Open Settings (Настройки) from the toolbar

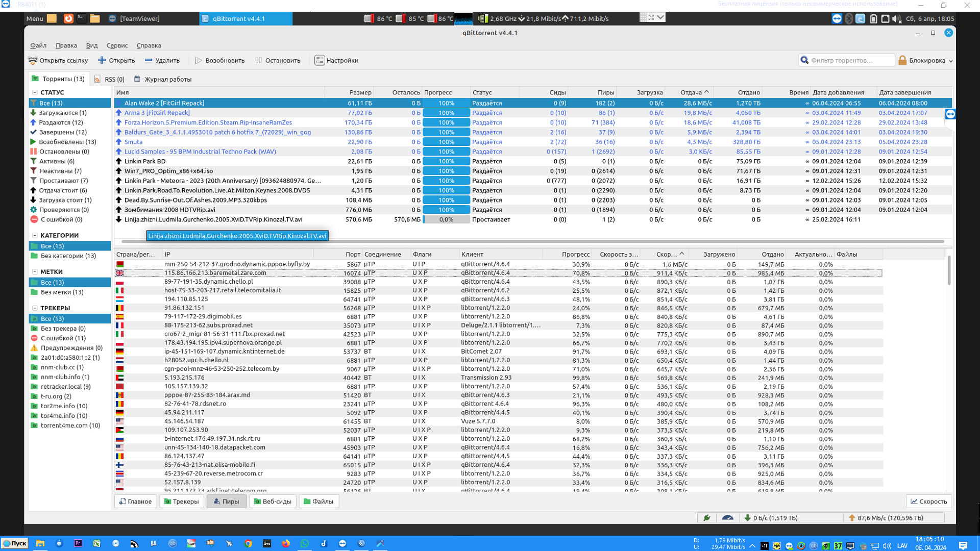pos(320,60)
